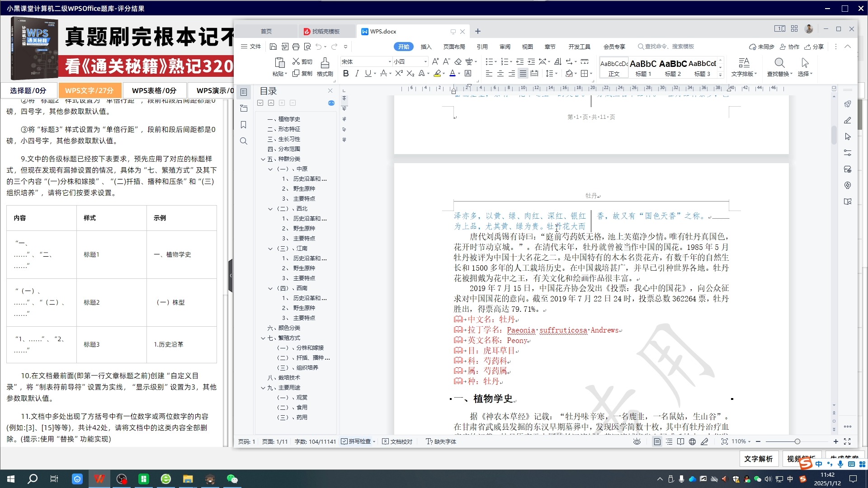Apply bold formatting with the B icon
868x488 pixels.
[346, 73]
